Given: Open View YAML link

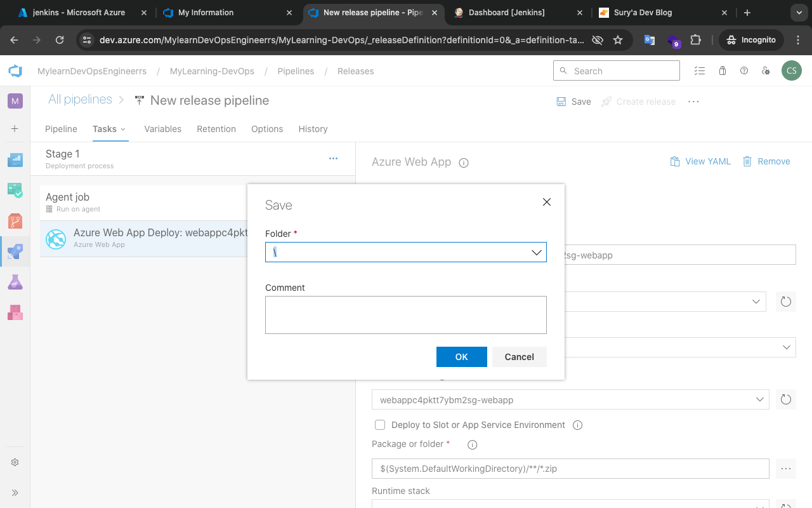Looking at the screenshot, I should (700, 161).
